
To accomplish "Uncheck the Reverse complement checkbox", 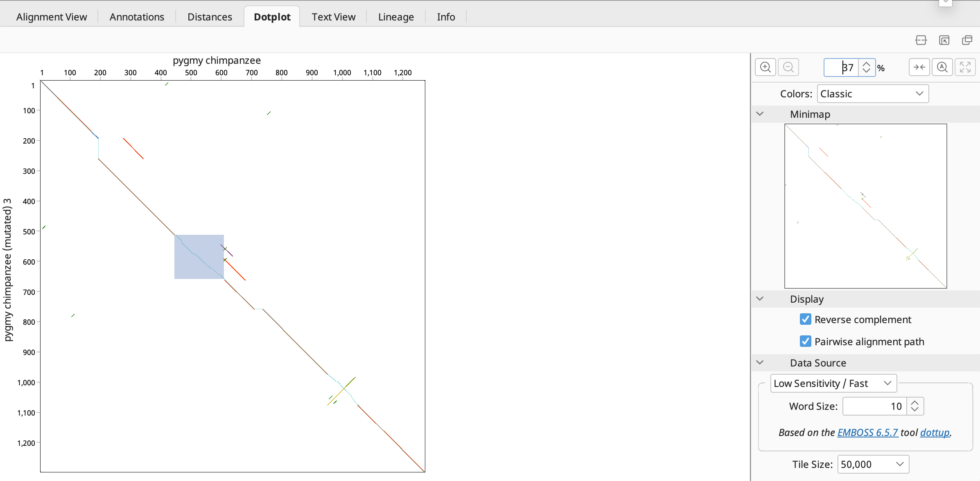I will click(805, 319).
